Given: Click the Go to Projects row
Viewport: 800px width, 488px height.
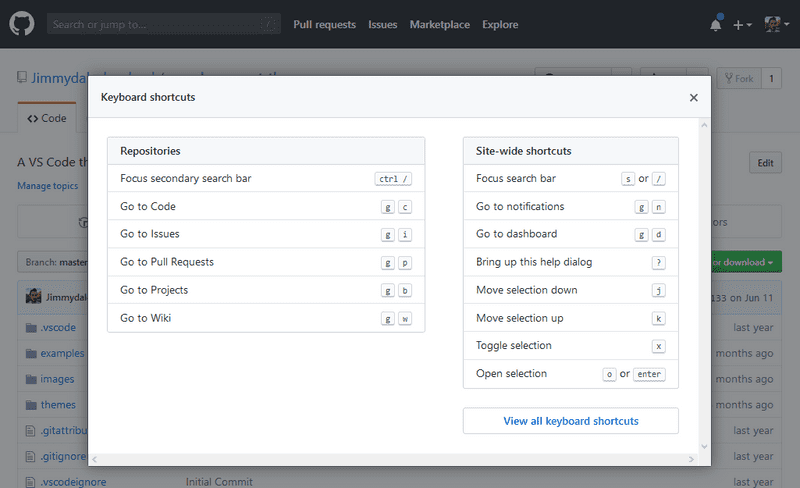Looking at the screenshot, I should [x=266, y=290].
